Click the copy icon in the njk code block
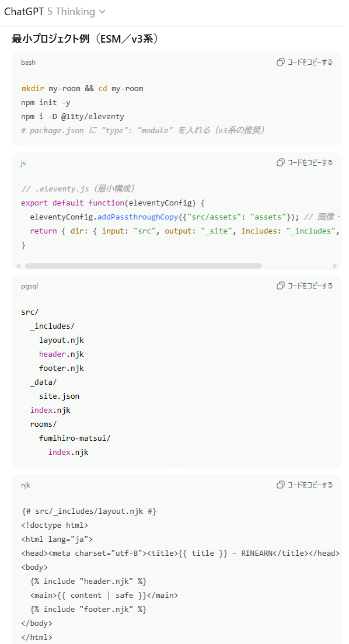 [281, 485]
